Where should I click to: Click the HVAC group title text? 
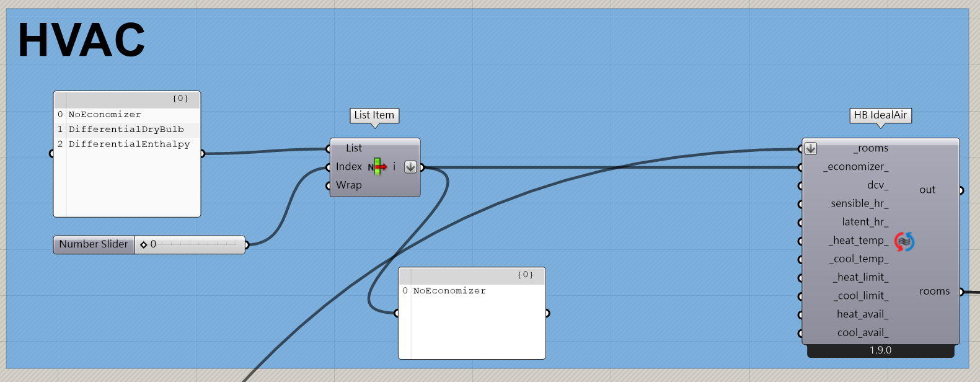tap(81, 40)
